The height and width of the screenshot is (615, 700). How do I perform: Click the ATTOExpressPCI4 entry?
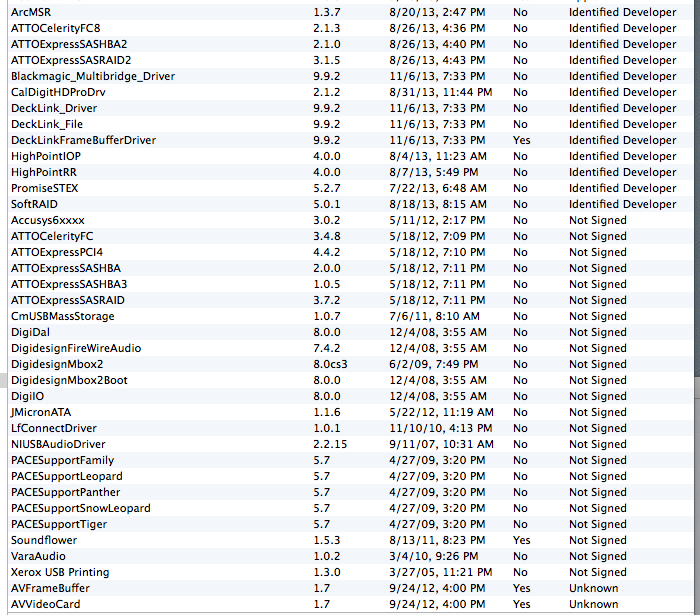tap(350, 252)
